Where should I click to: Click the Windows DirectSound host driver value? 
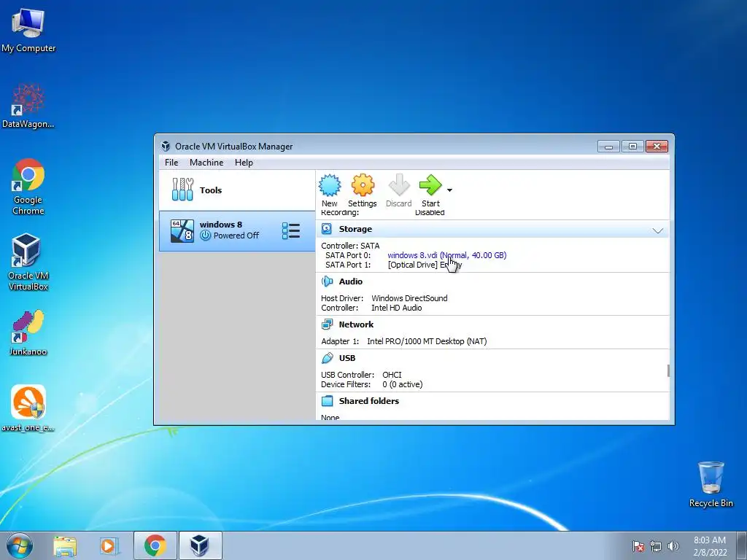click(x=410, y=298)
